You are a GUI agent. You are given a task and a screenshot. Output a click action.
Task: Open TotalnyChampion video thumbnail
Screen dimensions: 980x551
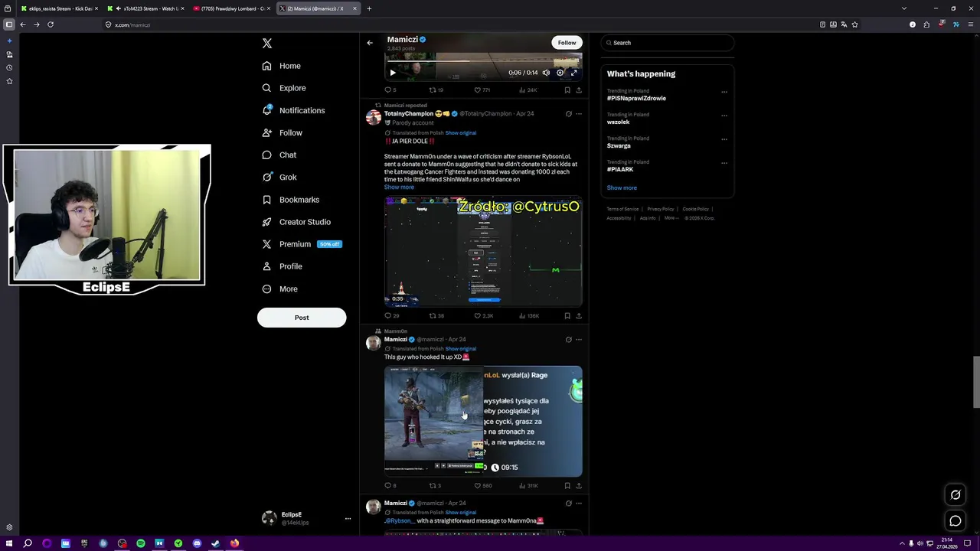click(483, 252)
